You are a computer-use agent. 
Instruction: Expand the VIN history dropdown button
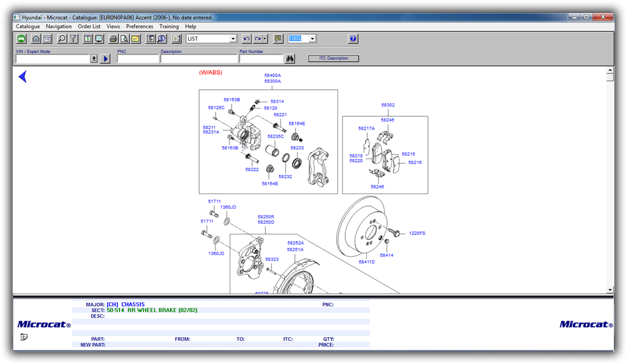(94, 59)
